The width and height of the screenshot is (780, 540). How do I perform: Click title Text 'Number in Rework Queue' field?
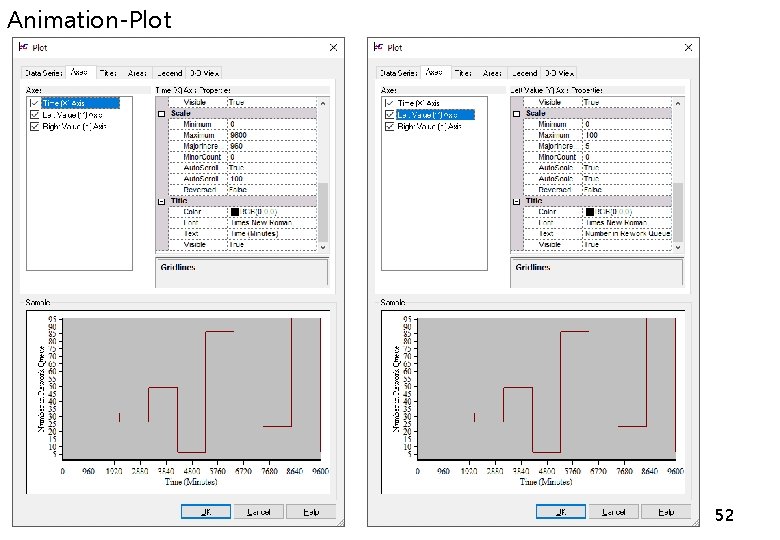[x=627, y=234]
